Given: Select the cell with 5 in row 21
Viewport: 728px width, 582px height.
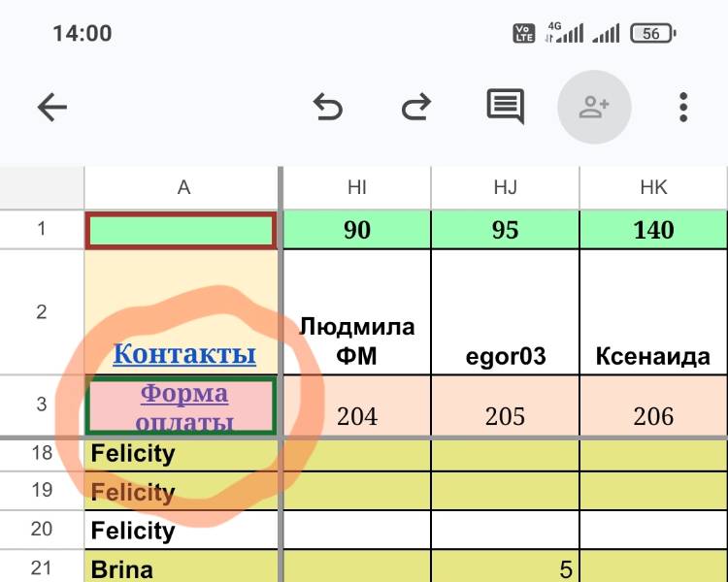Looking at the screenshot, I should (x=505, y=566).
